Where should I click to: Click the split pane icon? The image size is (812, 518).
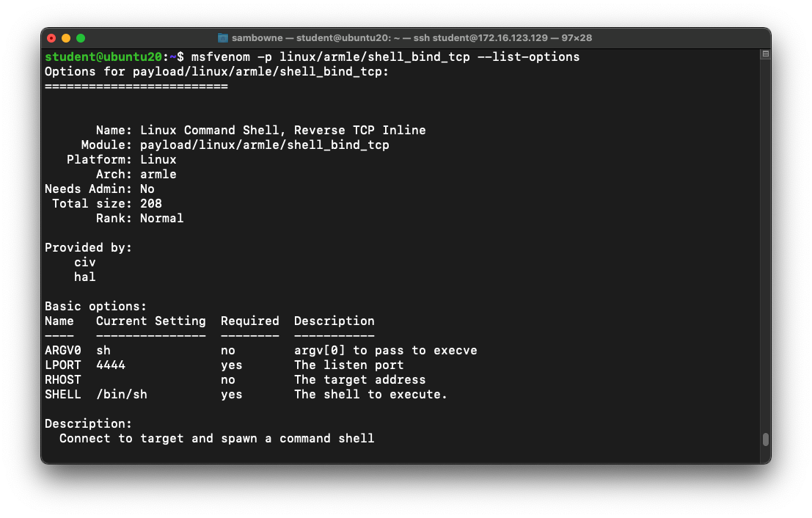(765, 54)
